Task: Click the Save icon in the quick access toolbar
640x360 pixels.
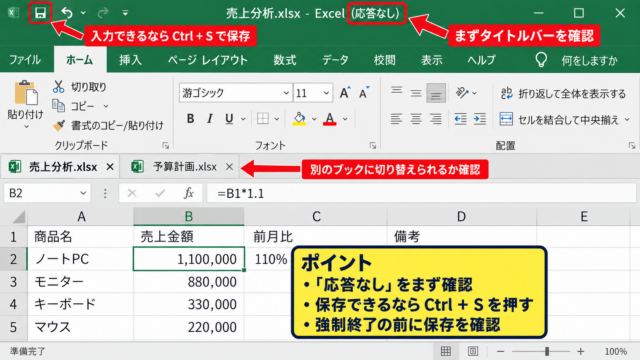Action: pyautogui.click(x=40, y=13)
